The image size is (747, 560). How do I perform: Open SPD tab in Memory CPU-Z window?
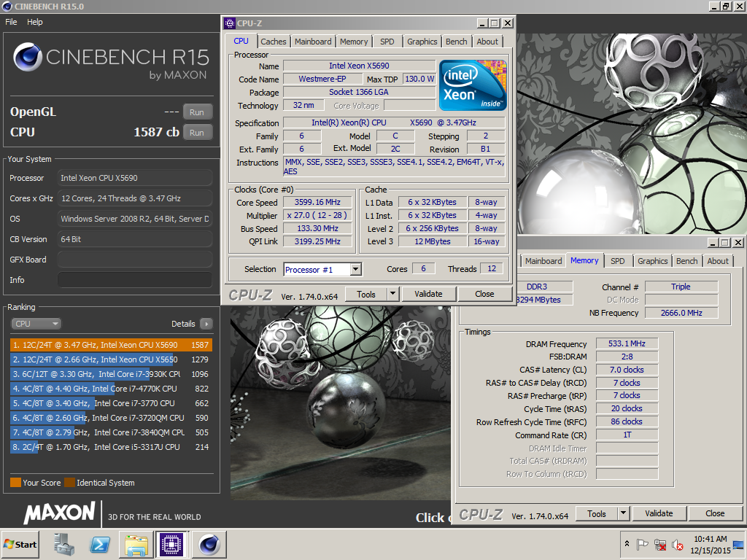[617, 261]
